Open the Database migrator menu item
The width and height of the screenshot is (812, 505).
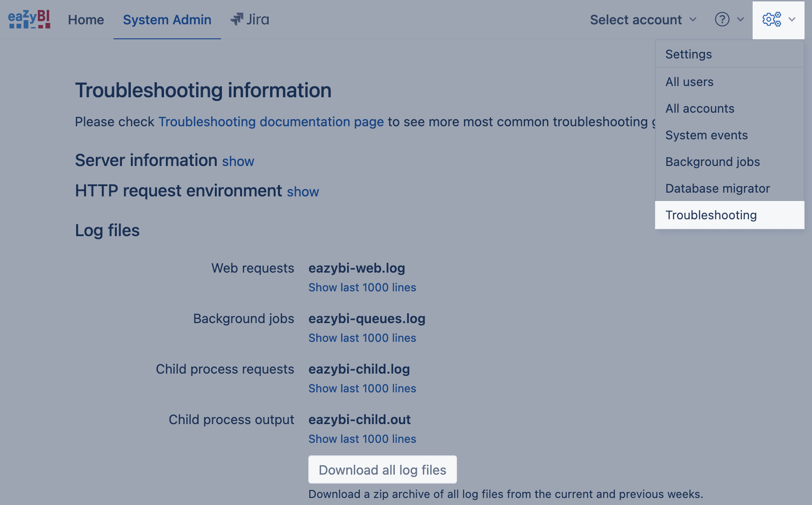click(717, 188)
